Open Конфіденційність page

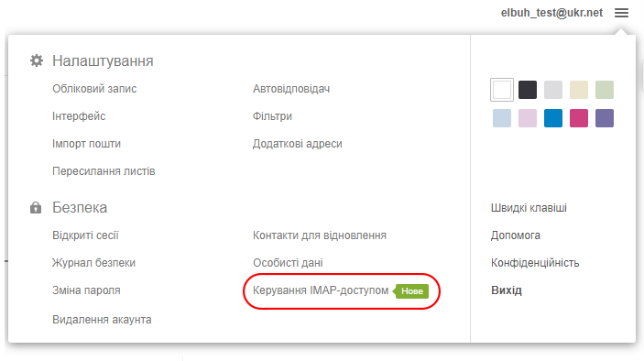coord(535,263)
